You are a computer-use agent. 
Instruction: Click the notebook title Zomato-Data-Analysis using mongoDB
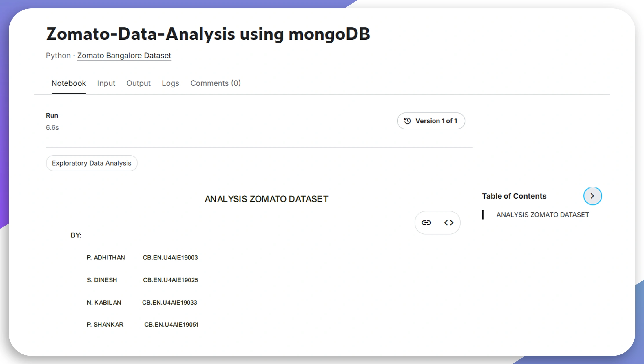[208, 34]
